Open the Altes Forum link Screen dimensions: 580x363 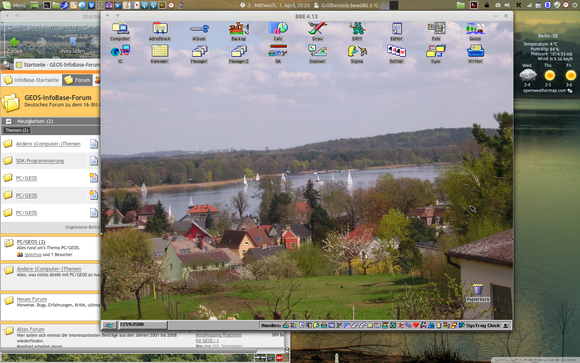[30, 329]
